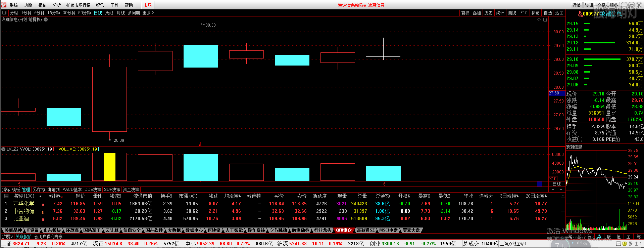Click the F10 button

524,13
